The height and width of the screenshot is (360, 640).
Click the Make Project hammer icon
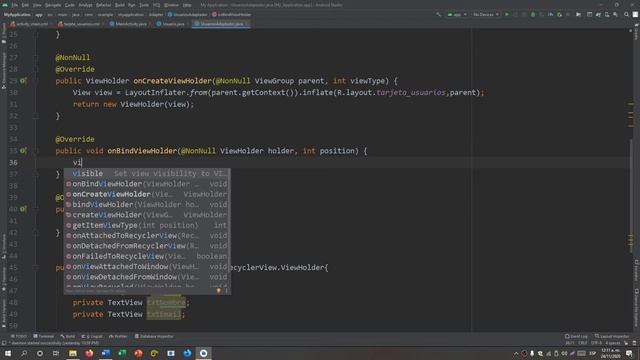(x=439, y=15)
